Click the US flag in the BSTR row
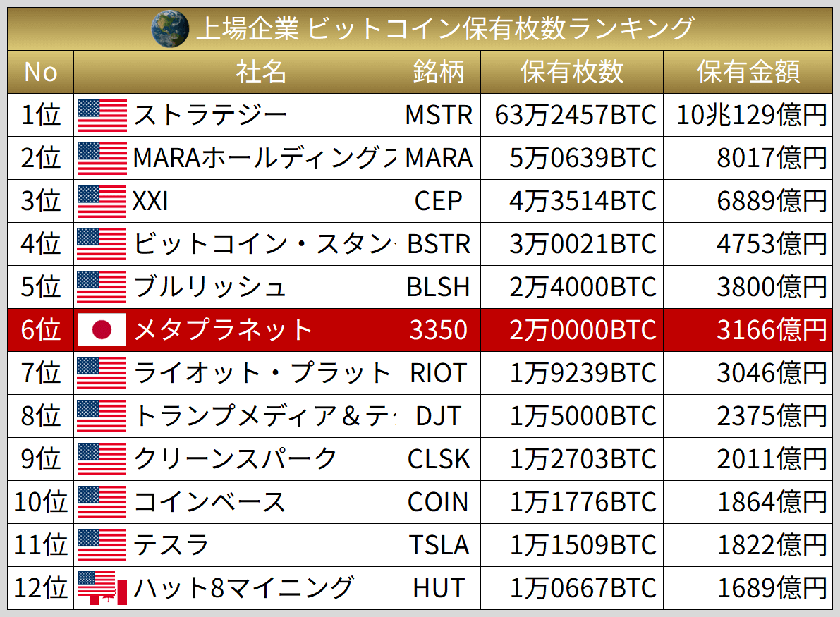The width and height of the screenshot is (840, 617). click(x=102, y=244)
